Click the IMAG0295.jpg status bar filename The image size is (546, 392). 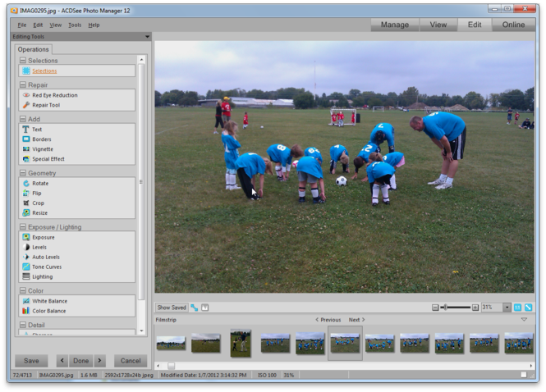(x=56, y=376)
